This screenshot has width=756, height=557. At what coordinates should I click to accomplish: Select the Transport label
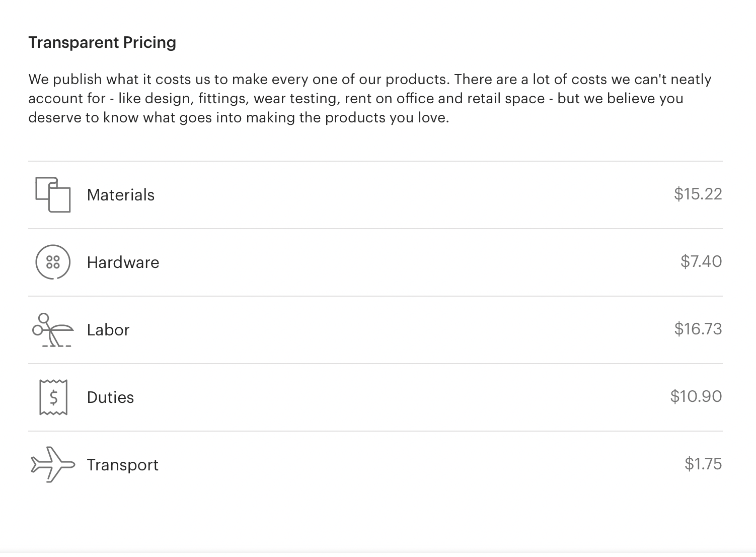pos(122,465)
